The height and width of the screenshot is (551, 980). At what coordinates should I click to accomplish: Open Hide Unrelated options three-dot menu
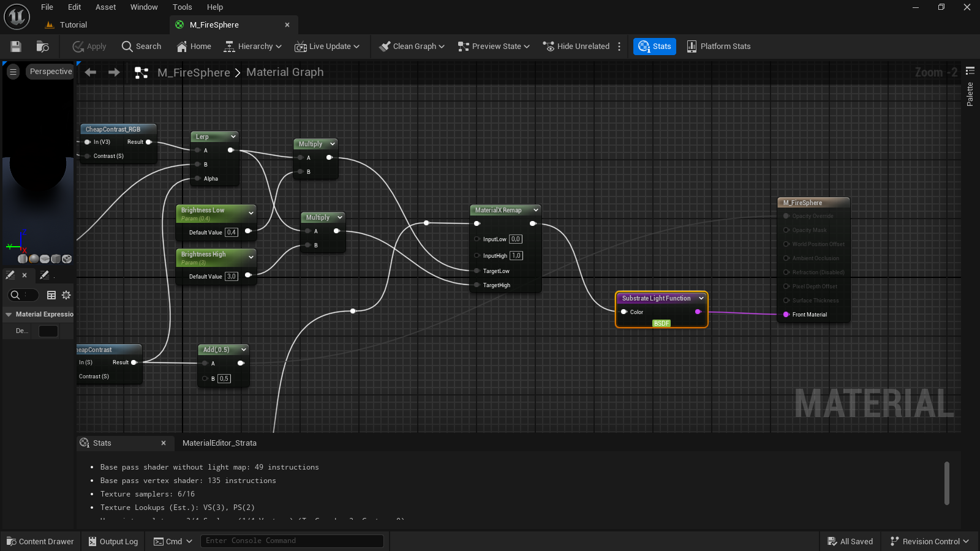click(619, 47)
